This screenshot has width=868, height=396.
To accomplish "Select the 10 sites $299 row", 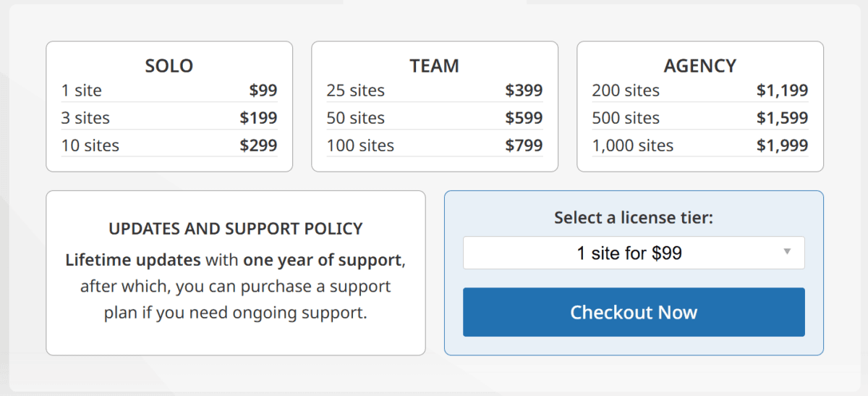I will pyautogui.click(x=169, y=146).
